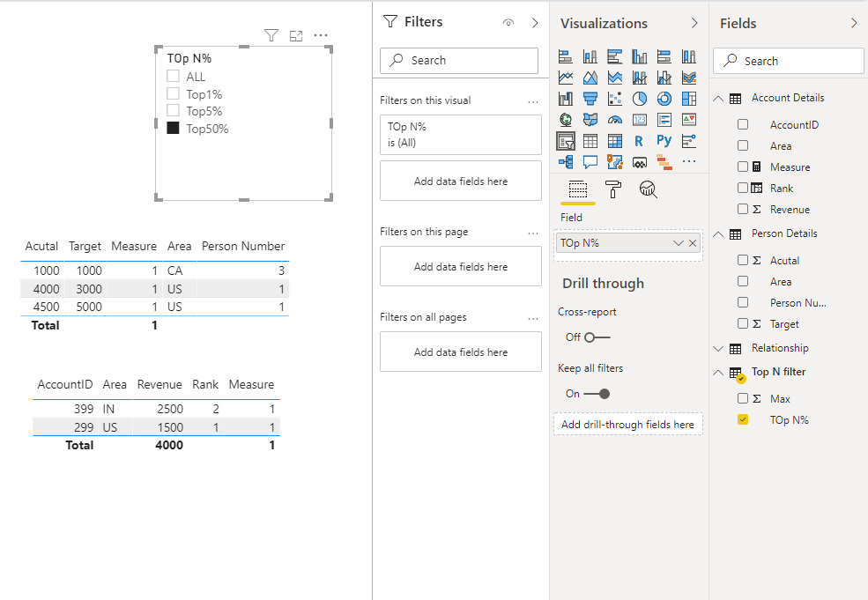Insert a multi-row card visual
Image resolution: width=868 pixels, height=600 pixels.
coord(664,120)
